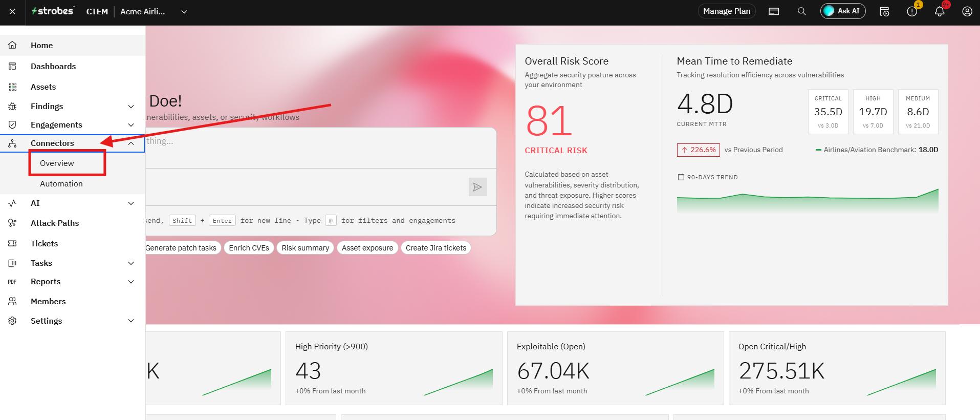
Task: Select the CRITICAL 35.5D MTTR card
Action: point(828,112)
